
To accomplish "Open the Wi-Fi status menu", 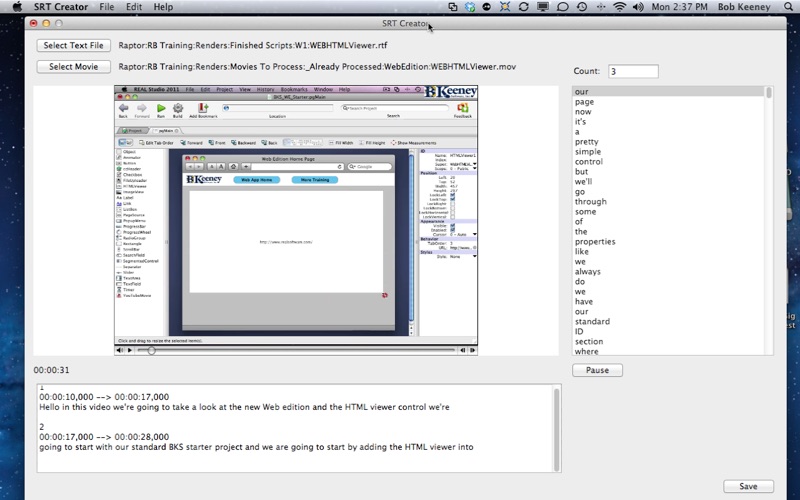I will [619, 7].
